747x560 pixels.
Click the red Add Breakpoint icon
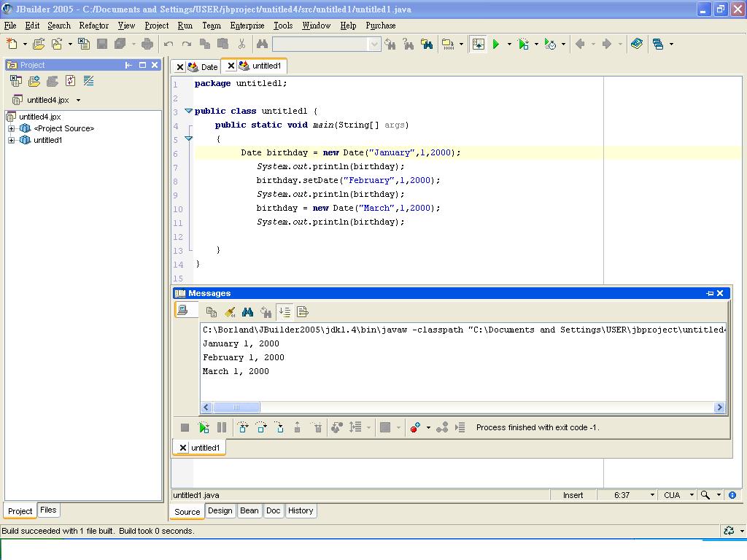(415, 427)
